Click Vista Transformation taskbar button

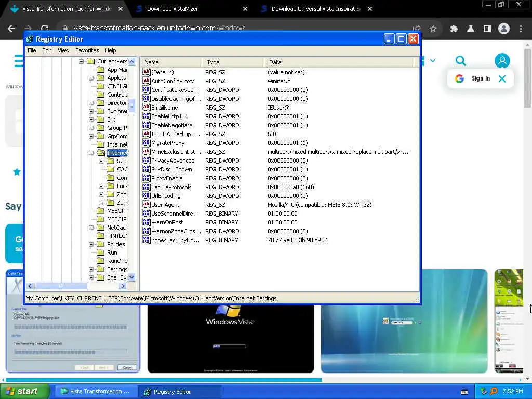tap(96, 391)
